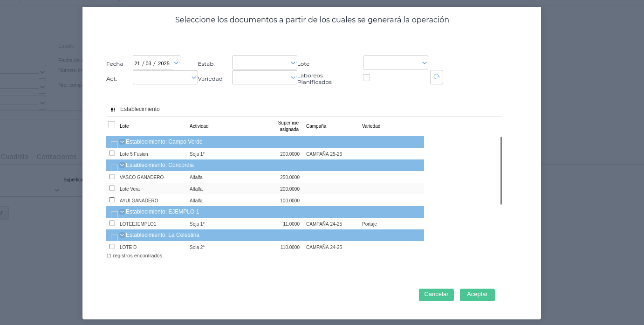Image resolution: width=644 pixels, height=325 pixels.
Task: Enable the Laboreos Planificados checkbox
Action: click(x=366, y=78)
